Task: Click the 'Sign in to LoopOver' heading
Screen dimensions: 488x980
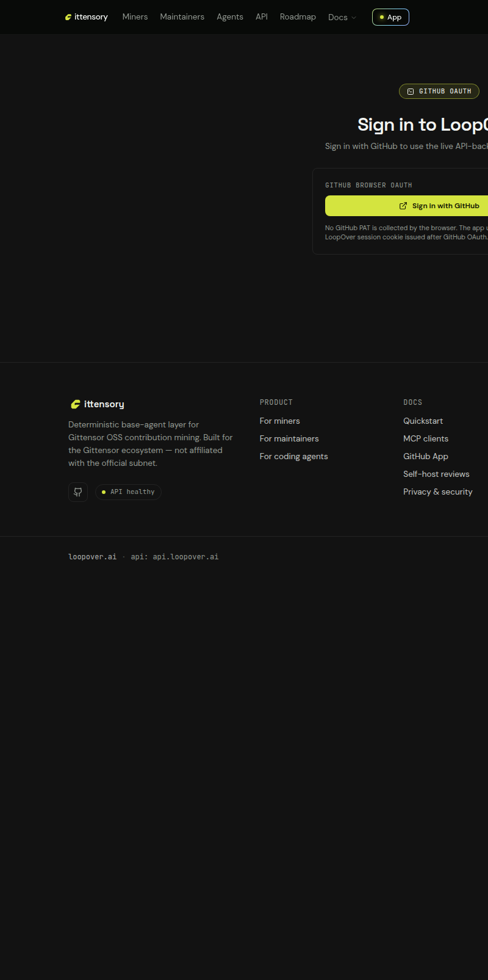Action: coord(423,125)
